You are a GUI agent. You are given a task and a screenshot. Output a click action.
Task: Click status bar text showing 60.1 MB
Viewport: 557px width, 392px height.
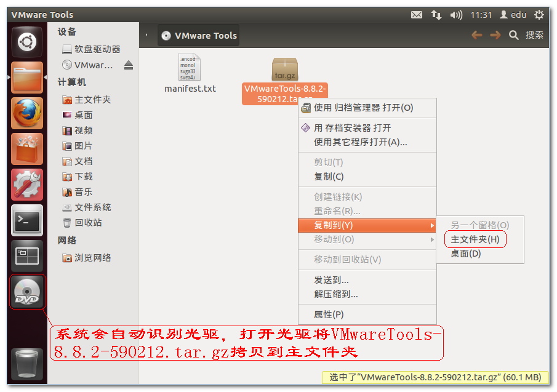pos(435,377)
